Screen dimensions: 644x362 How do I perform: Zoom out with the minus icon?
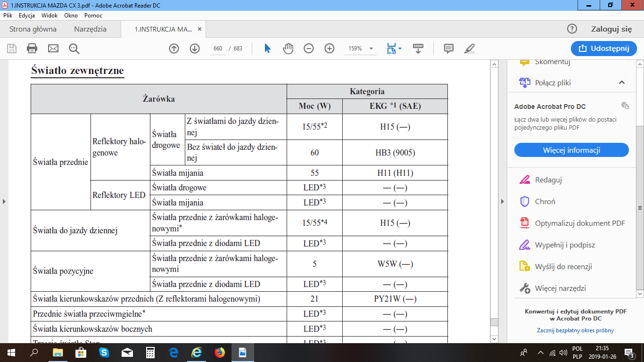coord(309,49)
